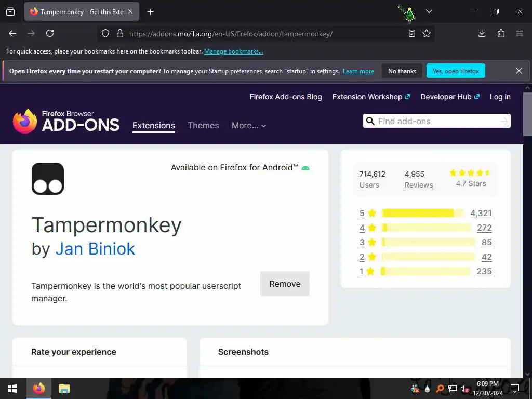Click the Firefox Add-ons logo

[66, 121]
